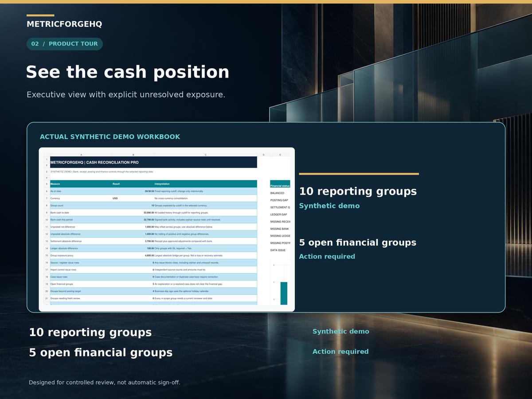Select the 'Currency' measure cell

pyautogui.click(x=81, y=198)
